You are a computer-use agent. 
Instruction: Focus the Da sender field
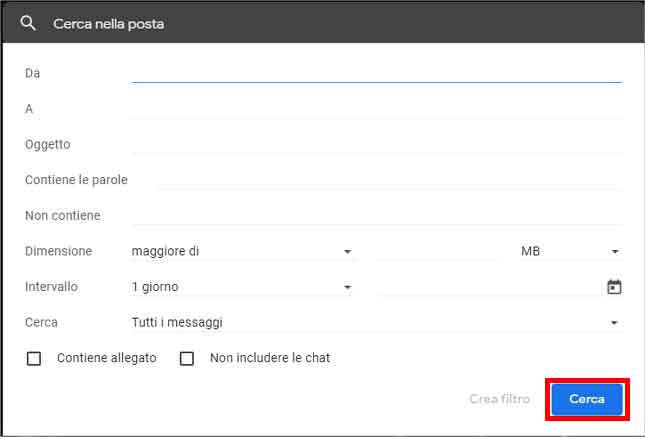[376, 72]
